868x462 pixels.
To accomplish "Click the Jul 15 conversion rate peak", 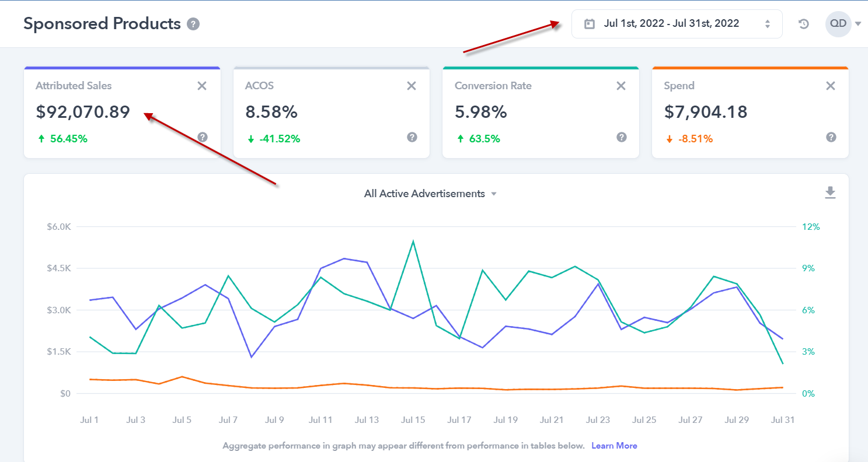I will pyautogui.click(x=413, y=241).
